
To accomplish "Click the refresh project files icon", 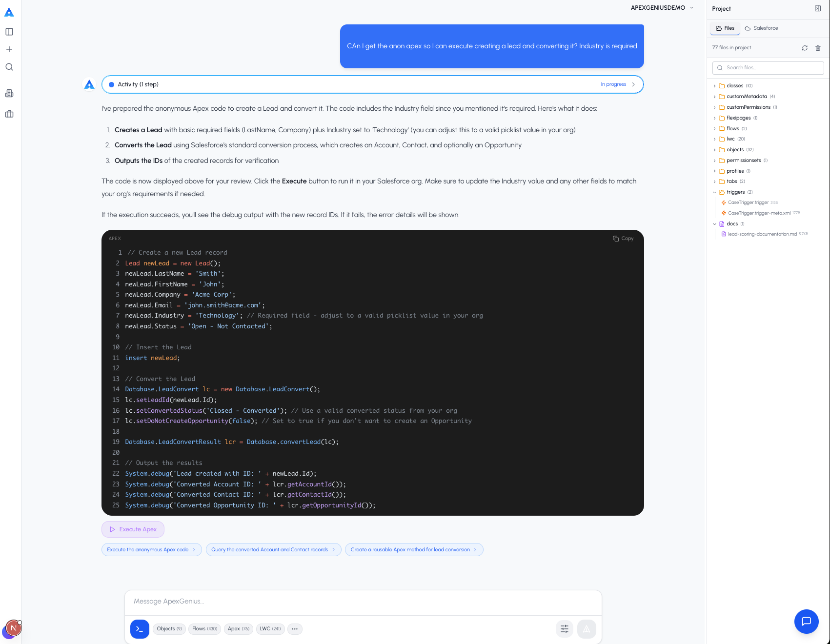I will [805, 48].
